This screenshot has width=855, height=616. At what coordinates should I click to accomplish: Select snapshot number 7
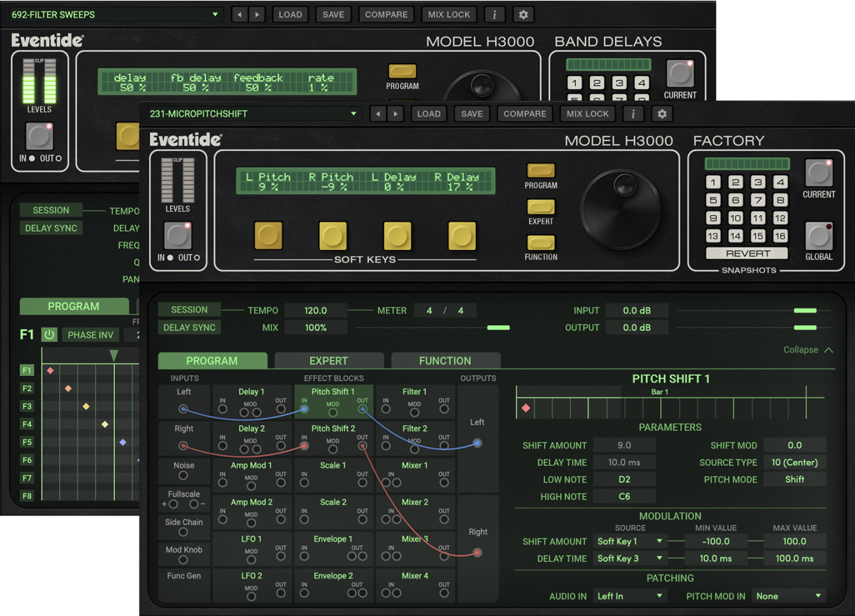click(x=758, y=200)
